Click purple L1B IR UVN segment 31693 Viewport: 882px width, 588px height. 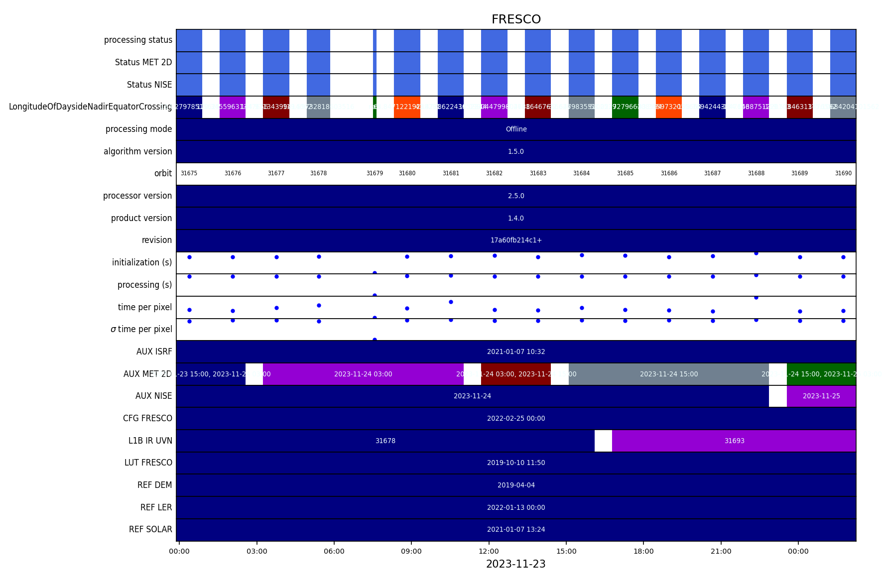[734, 441]
